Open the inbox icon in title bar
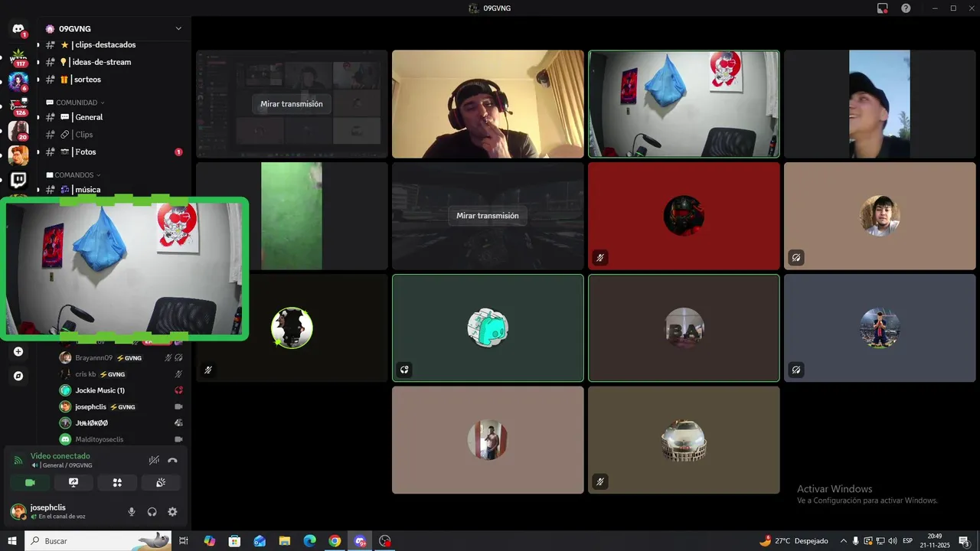980x551 pixels. tap(883, 8)
